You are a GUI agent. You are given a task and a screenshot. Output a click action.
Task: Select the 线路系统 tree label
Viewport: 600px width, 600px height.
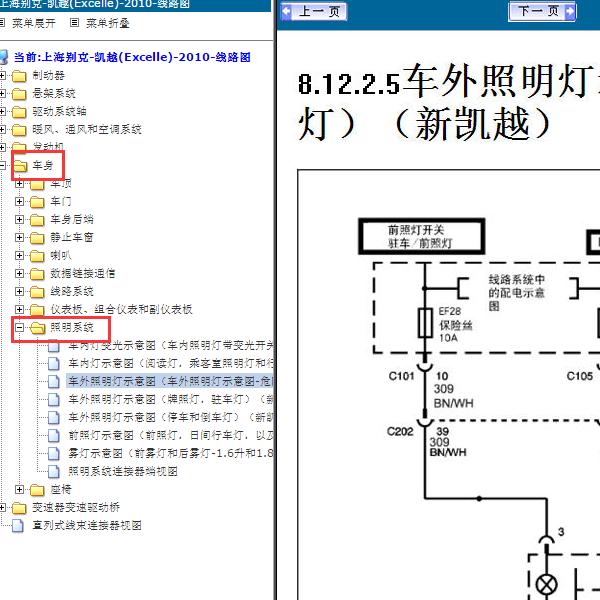click(72, 291)
